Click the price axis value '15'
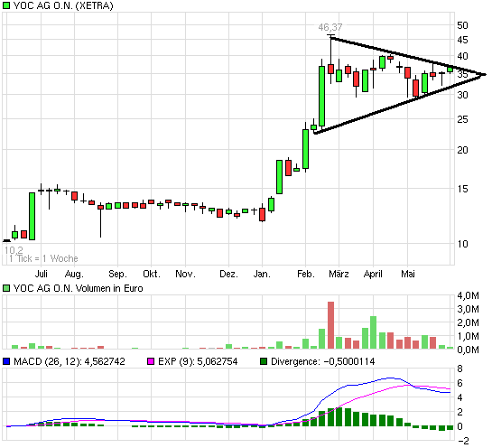492x448 pixels. click(462, 189)
